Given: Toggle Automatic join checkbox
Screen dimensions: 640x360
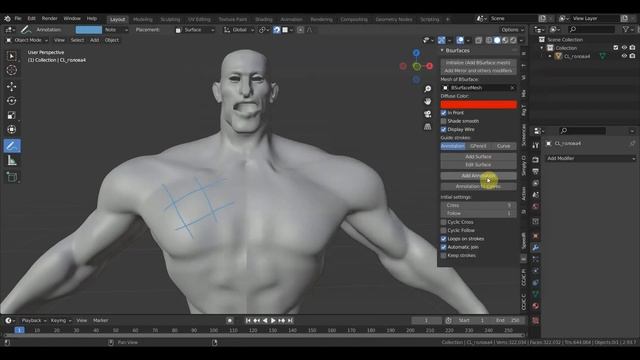Looking at the screenshot, I should (x=443, y=247).
